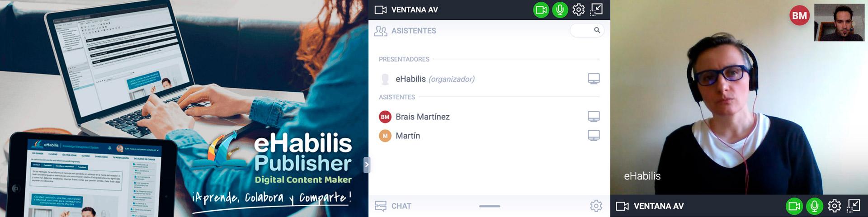868x217 pixels.
Task: Toggle the camera button in bottom video bar
Action: click(x=793, y=207)
